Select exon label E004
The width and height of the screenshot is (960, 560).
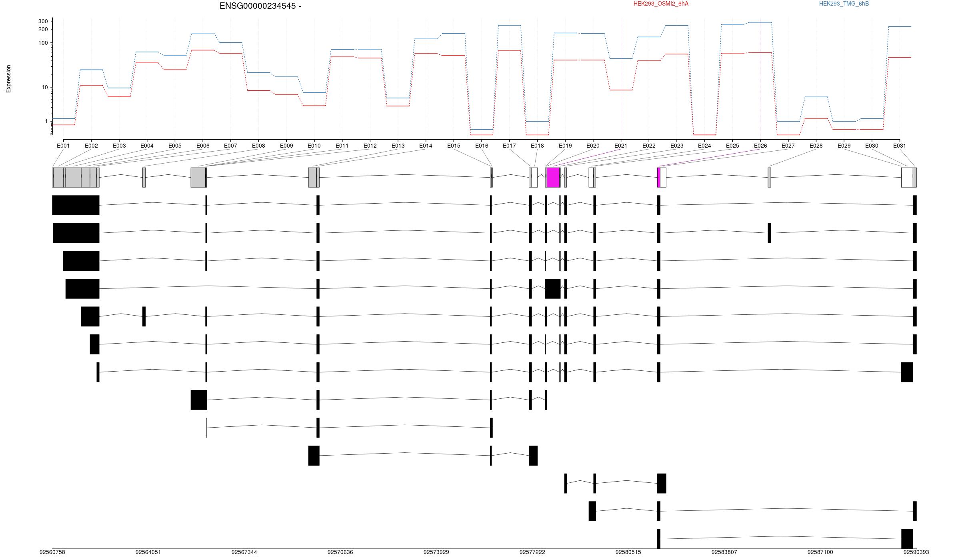(147, 146)
